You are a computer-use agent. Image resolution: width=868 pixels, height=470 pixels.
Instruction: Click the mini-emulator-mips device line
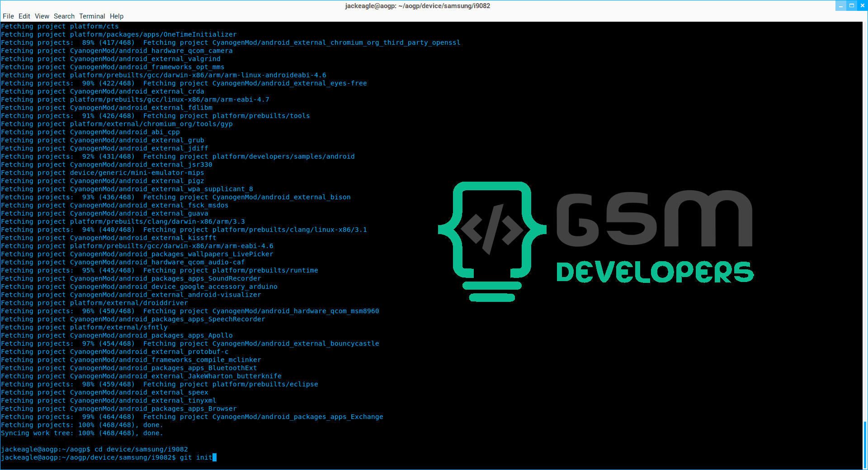pos(103,173)
